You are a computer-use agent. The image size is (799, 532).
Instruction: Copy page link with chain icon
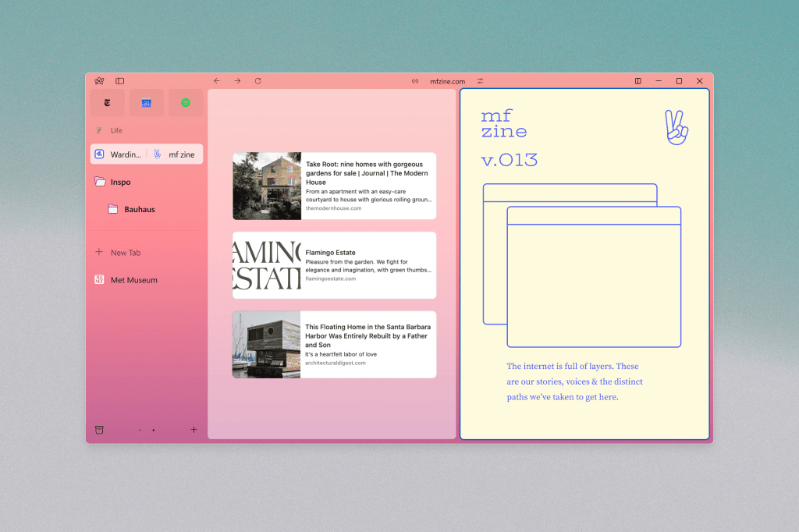tap(415, 81)
